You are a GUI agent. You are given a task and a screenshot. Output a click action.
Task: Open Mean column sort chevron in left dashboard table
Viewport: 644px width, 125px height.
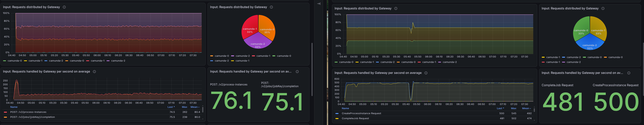click(x=199, y=107)
